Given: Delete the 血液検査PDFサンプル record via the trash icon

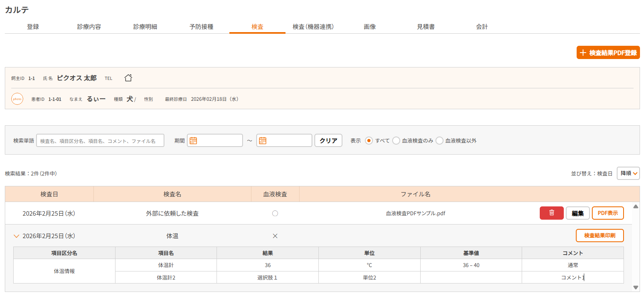Looking at the screenshot, I should (551, 213).
